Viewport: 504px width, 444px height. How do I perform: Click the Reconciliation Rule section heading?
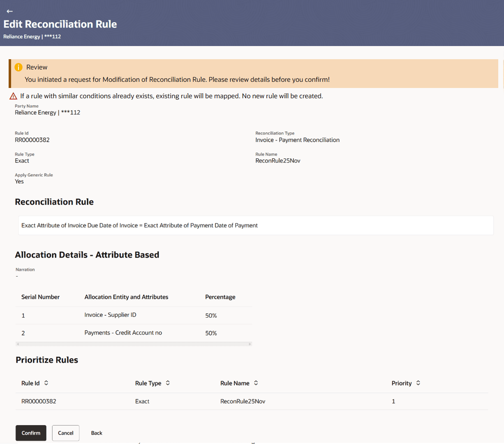pos(54,202)
